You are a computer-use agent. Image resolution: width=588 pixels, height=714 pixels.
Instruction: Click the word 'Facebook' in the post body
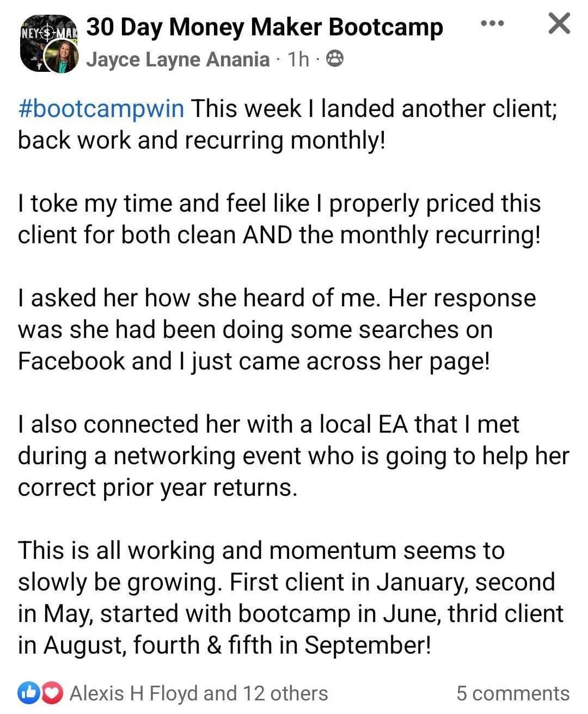(72, 361)
